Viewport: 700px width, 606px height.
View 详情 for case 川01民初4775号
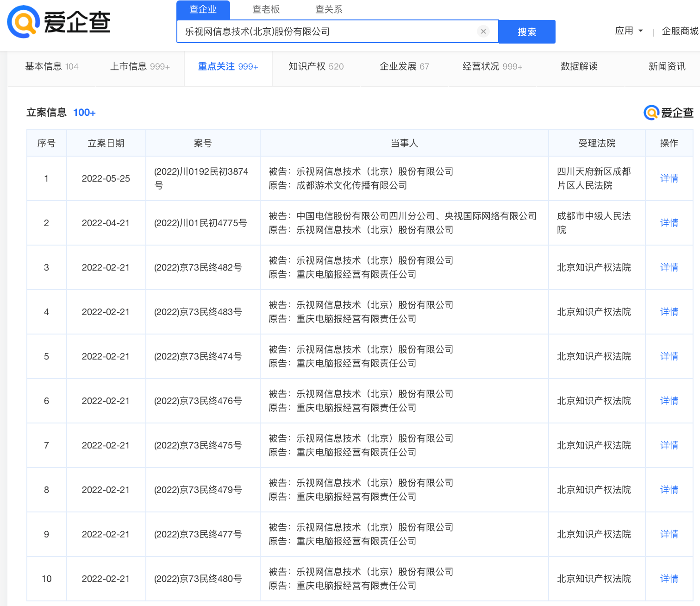[x=669, y=223]
